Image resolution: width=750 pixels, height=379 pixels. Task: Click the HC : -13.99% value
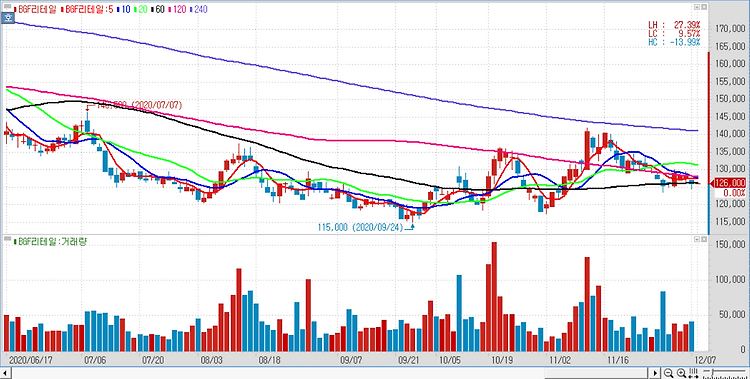tap(674, 42)
